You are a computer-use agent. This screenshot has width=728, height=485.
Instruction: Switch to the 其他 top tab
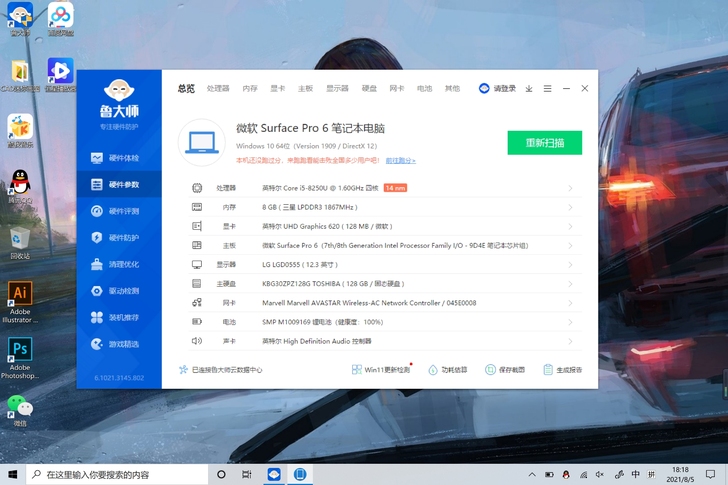click(x=452, y=88)
